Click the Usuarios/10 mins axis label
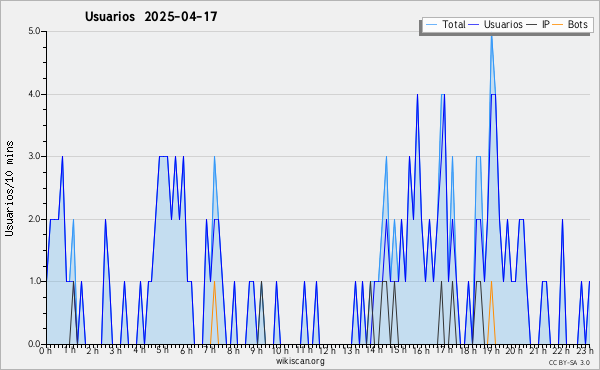Viewport: 600px width, 370px height. click(x=9, y=188)
